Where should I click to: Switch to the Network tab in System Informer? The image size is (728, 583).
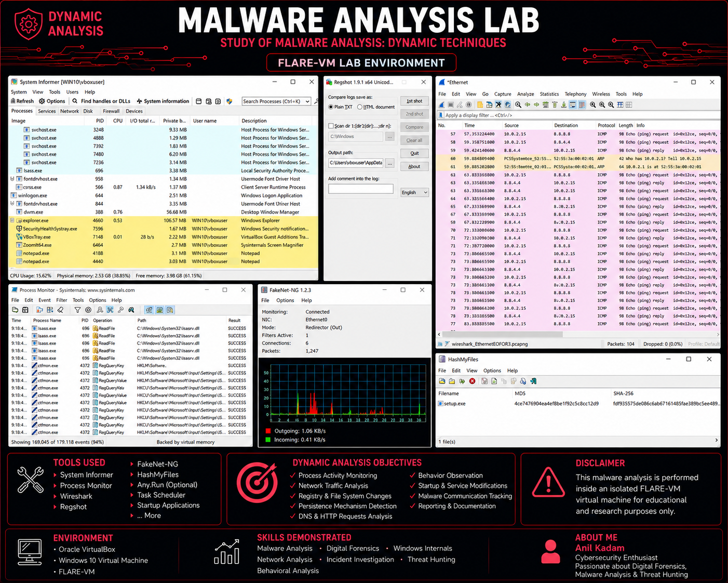click(x=70, y=111)
